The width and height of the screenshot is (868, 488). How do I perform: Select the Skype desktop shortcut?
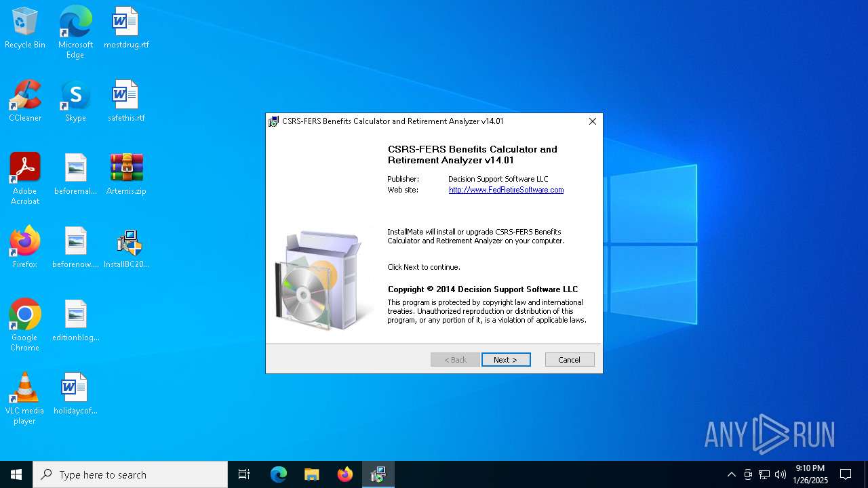75,101
